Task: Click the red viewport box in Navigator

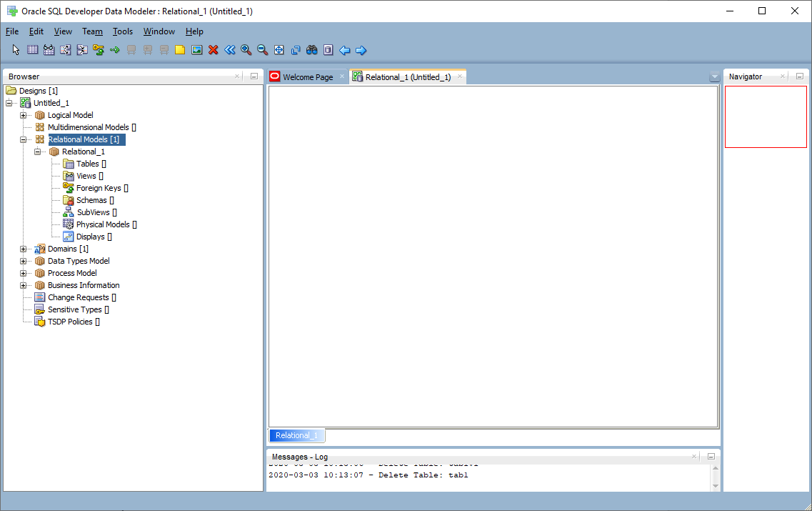Action: [766, 116]
